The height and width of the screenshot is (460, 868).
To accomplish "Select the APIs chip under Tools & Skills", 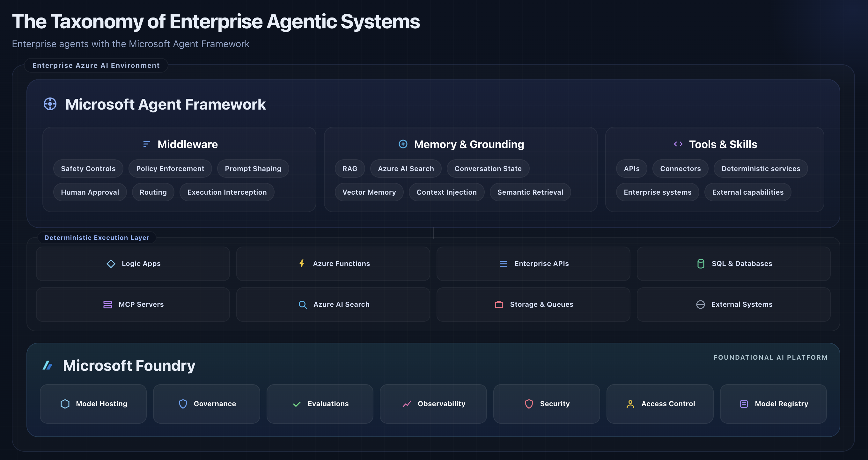I will [x=632, y=169].
